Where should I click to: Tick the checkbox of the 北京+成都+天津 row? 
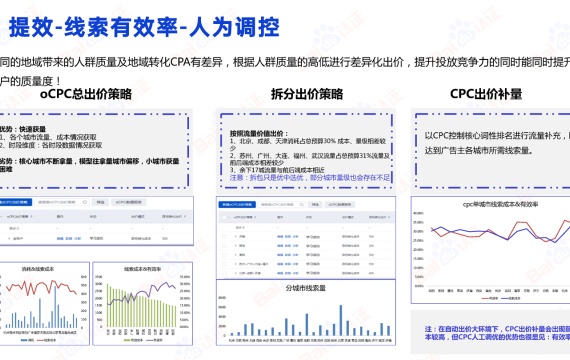pyautogui.click(x=224, y=273)
